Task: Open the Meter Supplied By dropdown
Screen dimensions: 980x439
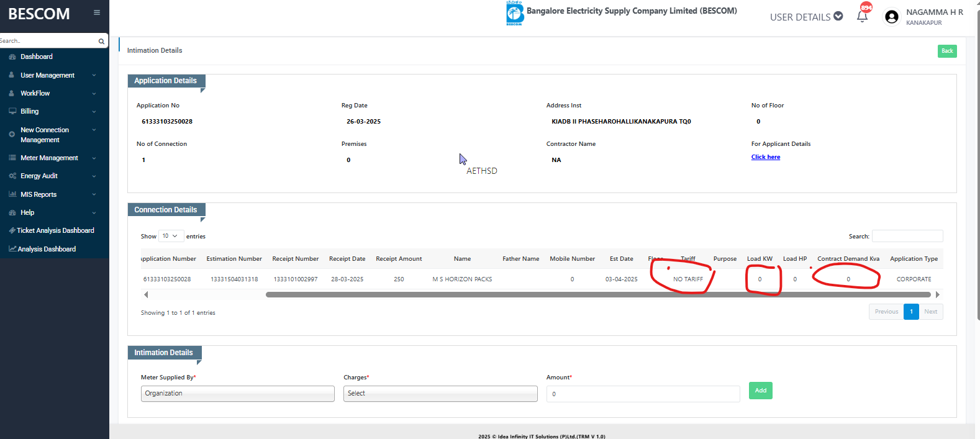Action: (x=238, y=394)
